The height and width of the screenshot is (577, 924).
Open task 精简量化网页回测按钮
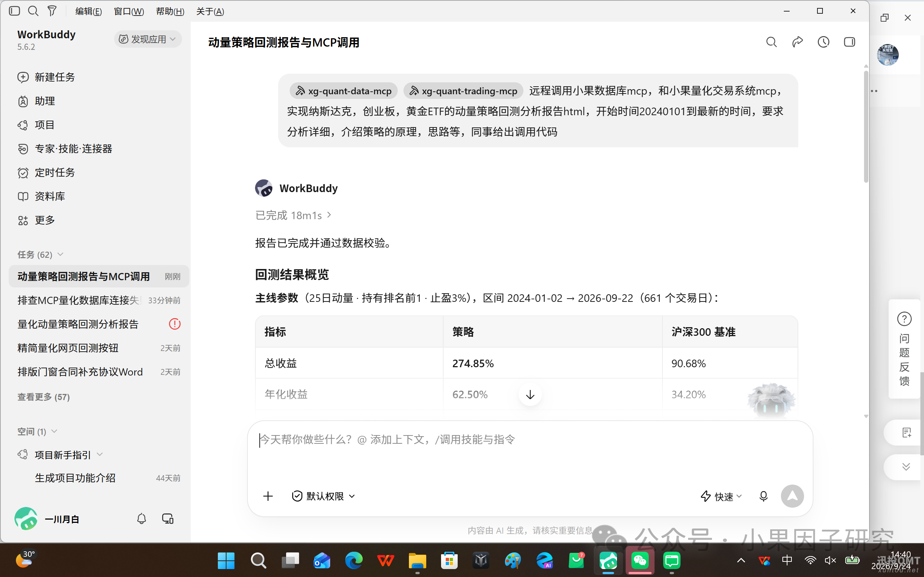99,348
